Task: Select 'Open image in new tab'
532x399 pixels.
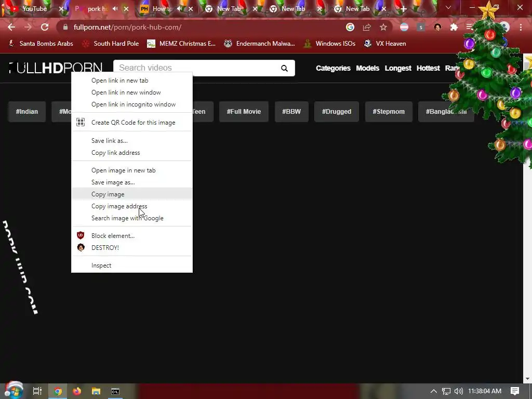Action: [x=131, y=170]
